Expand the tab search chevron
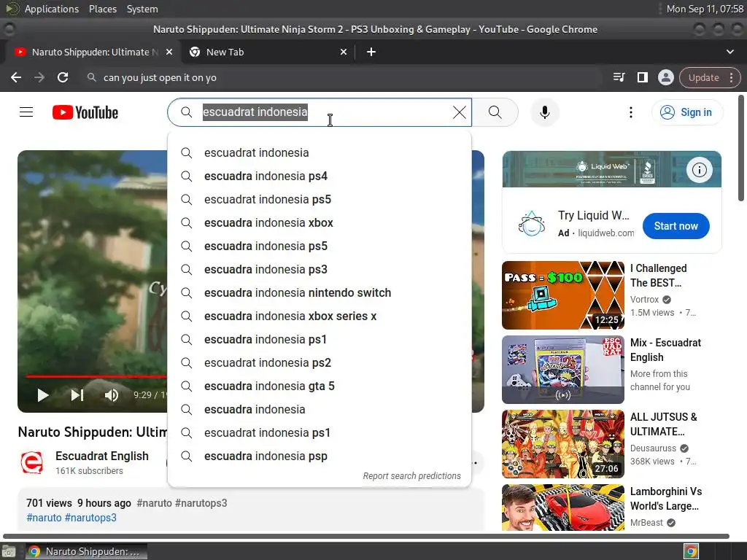Image resolution: width=747 pixels, height=560 pixels. click(x=729, y=52)
